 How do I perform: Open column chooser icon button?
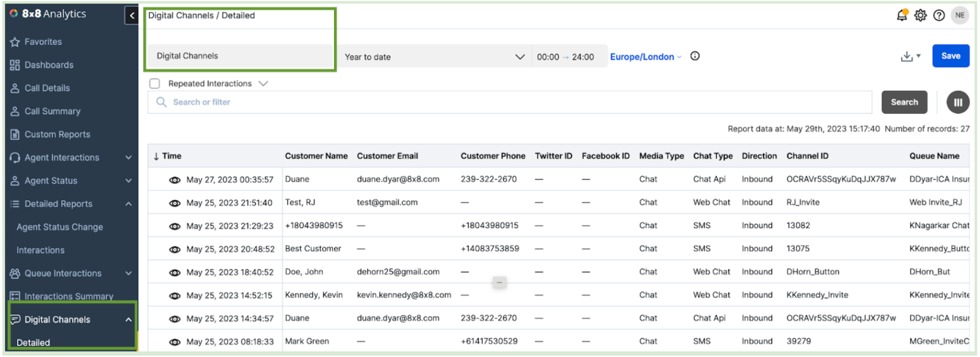[958, 102]
